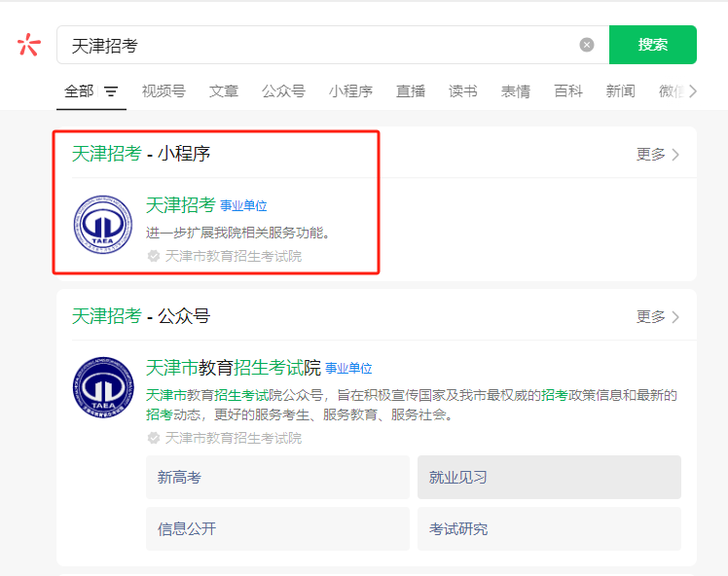Viewport: 728px width, 576px height.
Task: Open the 天津市教育招生考试院 official account avatar
Action: [x=103, y=387]
